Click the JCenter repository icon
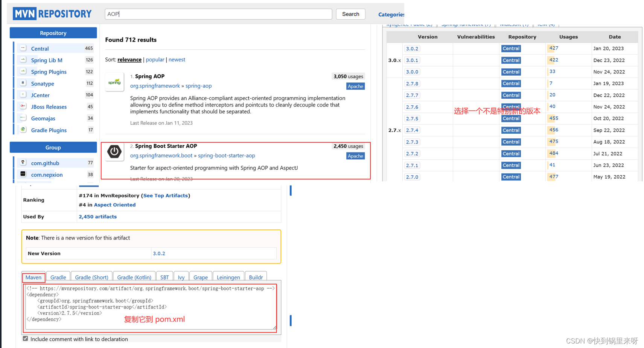Image resolution: width=644 pixels, height=348 pixels. coord(23,95)
